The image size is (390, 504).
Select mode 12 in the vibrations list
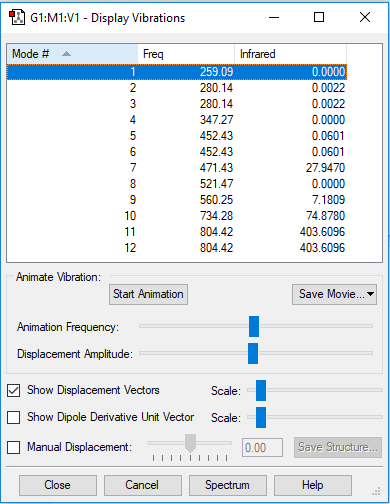point(177,248)
